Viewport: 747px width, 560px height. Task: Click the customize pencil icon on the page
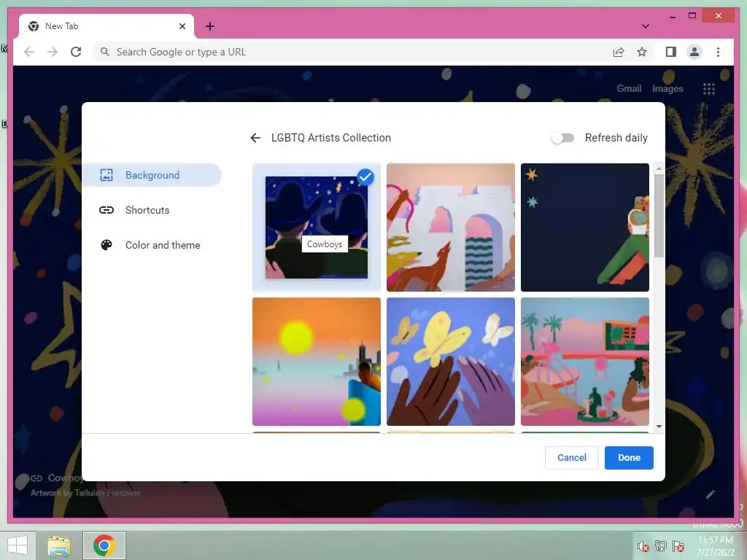[x=711, y=494]
